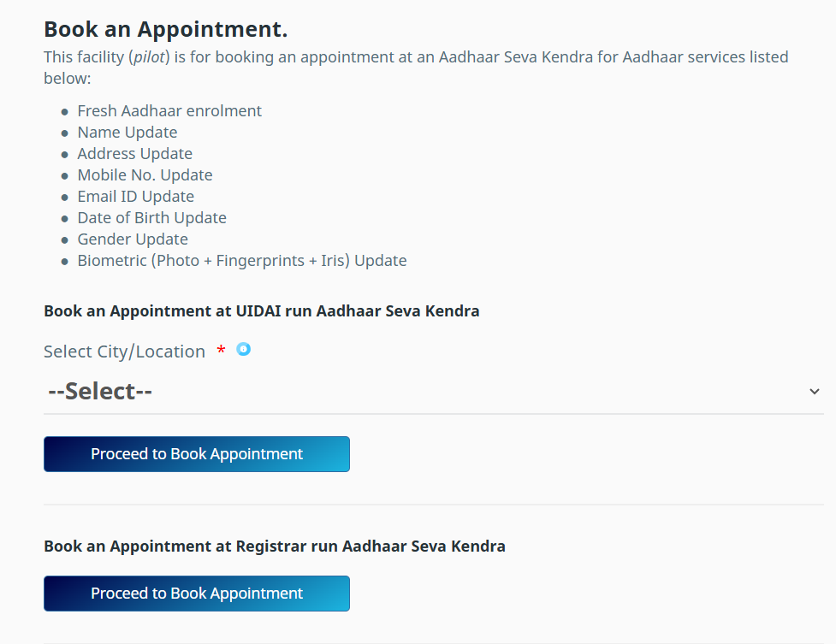Click the Date of Birth Update list item
Viewport: 836px width, 644px height.
point(152,217)
